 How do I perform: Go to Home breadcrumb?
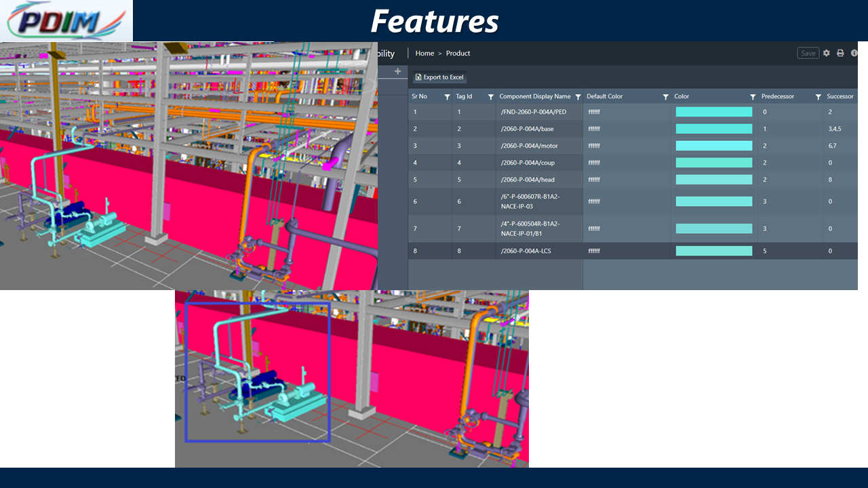pos(425,53)
